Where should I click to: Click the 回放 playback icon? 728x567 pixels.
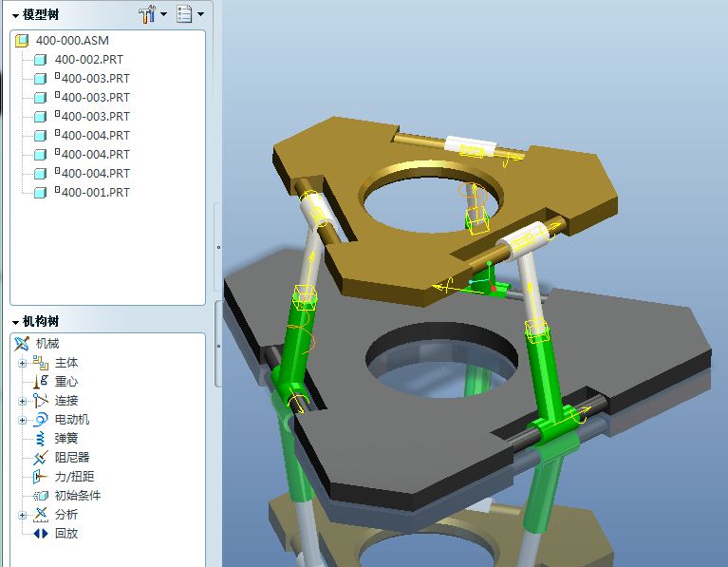(x=41, y=534)
